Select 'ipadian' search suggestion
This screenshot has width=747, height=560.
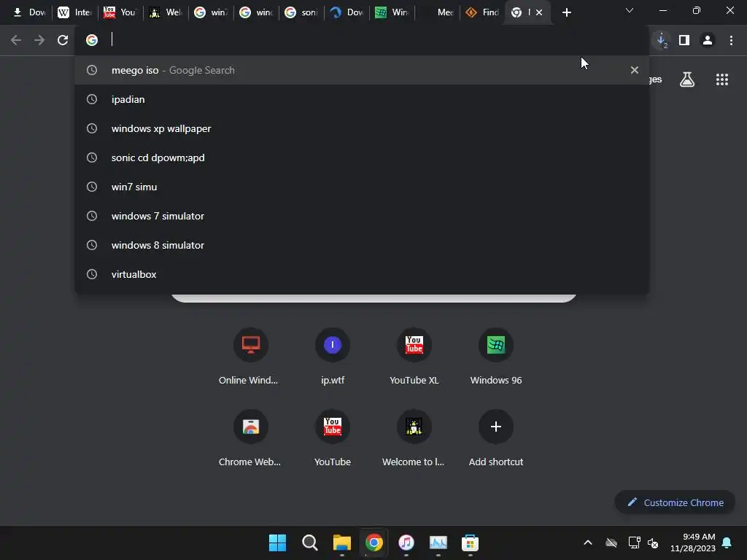tap(362, 99)
